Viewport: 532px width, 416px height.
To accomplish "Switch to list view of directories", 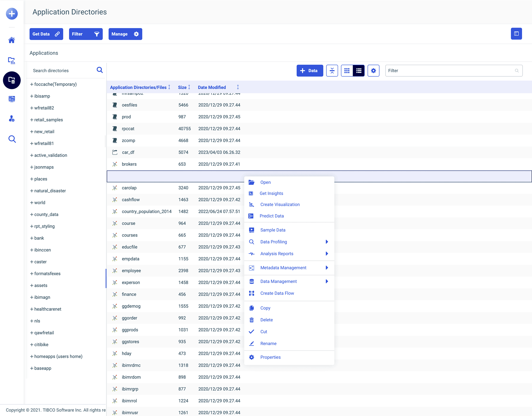I will (359, 70).
